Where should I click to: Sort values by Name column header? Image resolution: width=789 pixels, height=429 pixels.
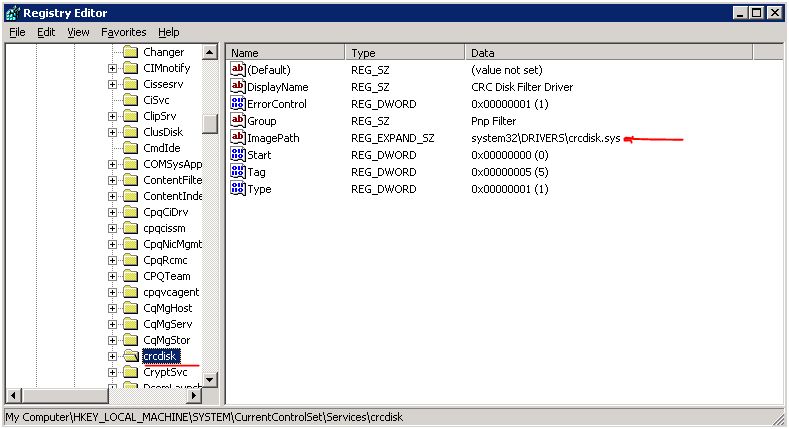coord(286,53)
